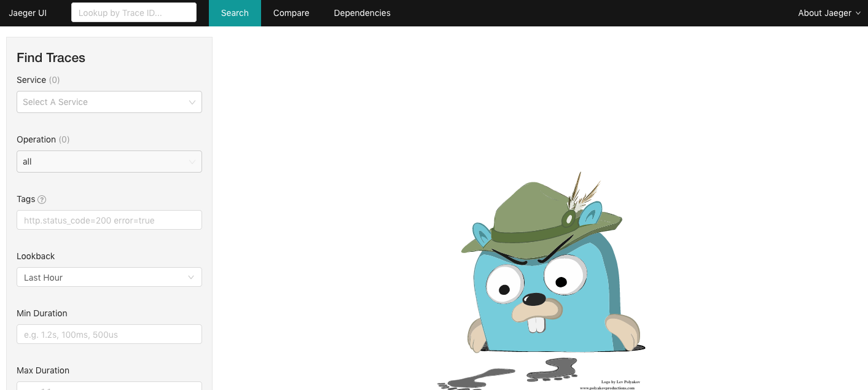Expand the About Jaeger menu
The width and height of the screenshot is (868, 390).
(829, 13)
